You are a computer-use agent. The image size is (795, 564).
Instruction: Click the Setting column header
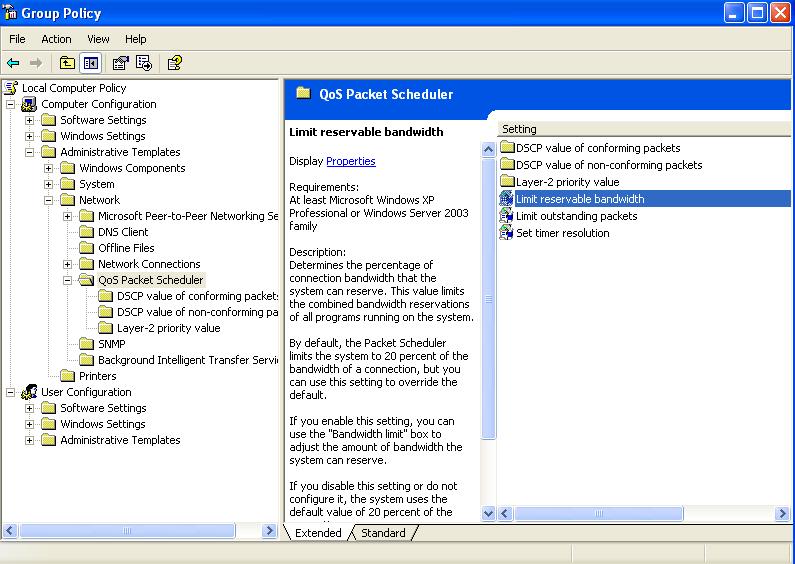pyautogui.click(x=643, y=129)
